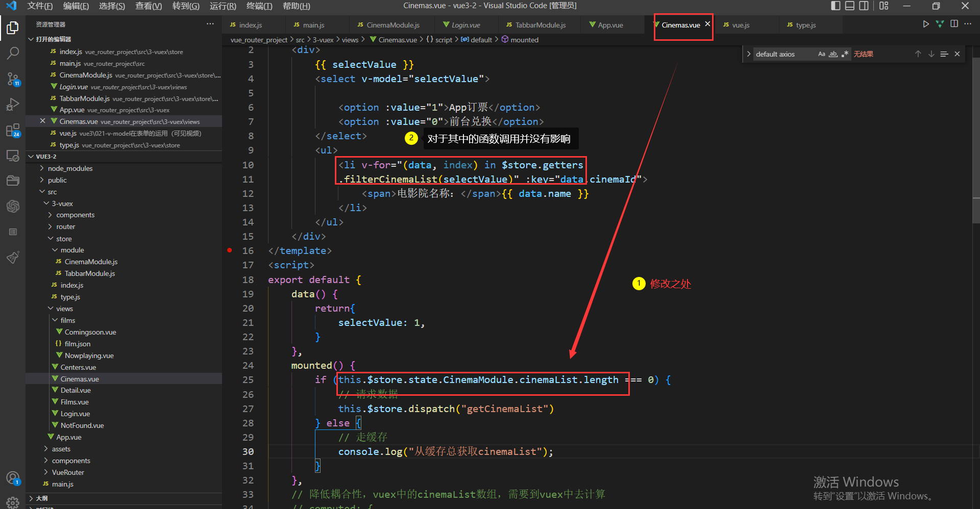The width and height of the screenshot is (980, 509).
Task: Open the Accounts menu in activity bar
Action: tap(13, 478)
